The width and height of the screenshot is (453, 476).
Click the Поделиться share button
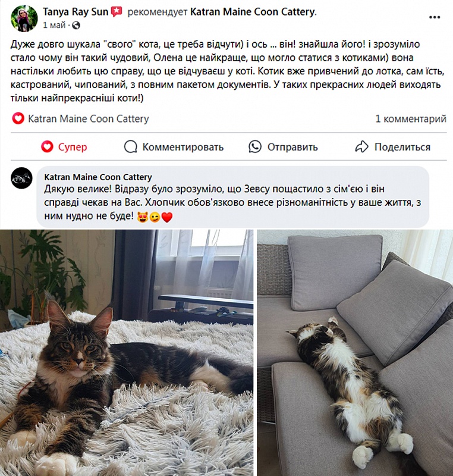(393, 147)
